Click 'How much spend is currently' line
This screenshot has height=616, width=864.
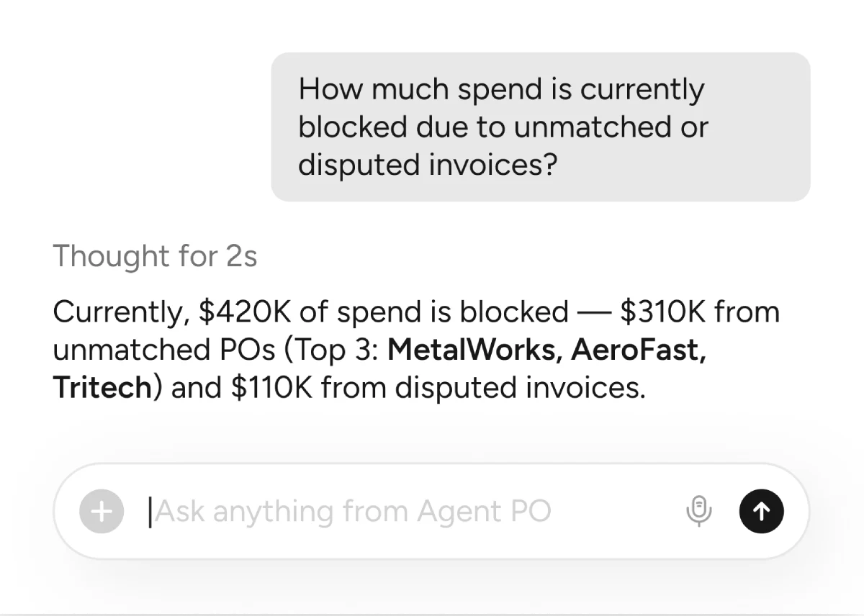(501, 89)
